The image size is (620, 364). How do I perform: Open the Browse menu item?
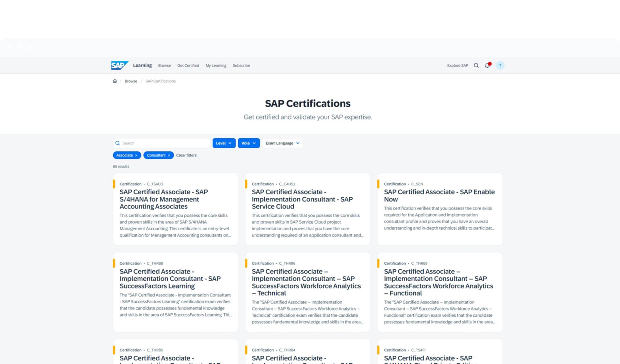164,66
